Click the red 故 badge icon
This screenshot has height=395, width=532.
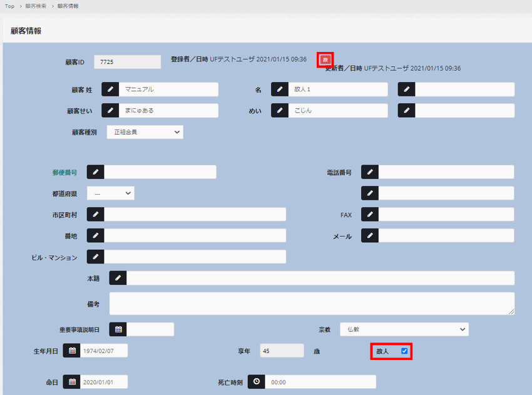[325, 59]
